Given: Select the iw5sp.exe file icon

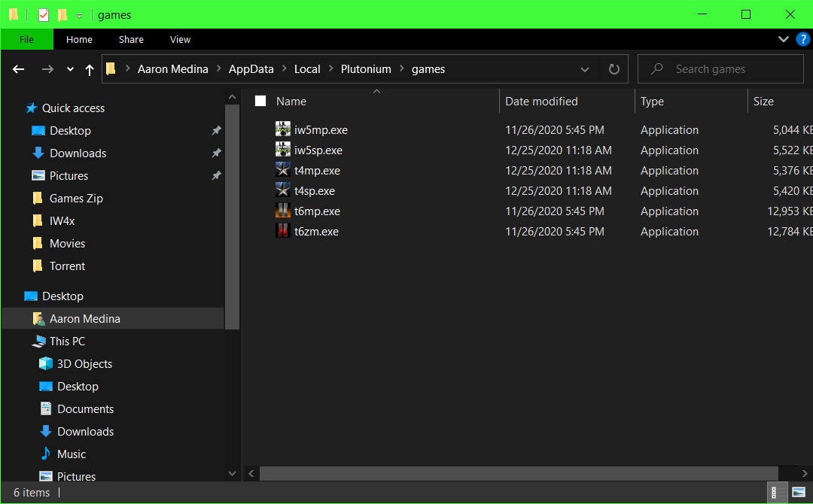Looking at the screenshot, I should [282, 150].
